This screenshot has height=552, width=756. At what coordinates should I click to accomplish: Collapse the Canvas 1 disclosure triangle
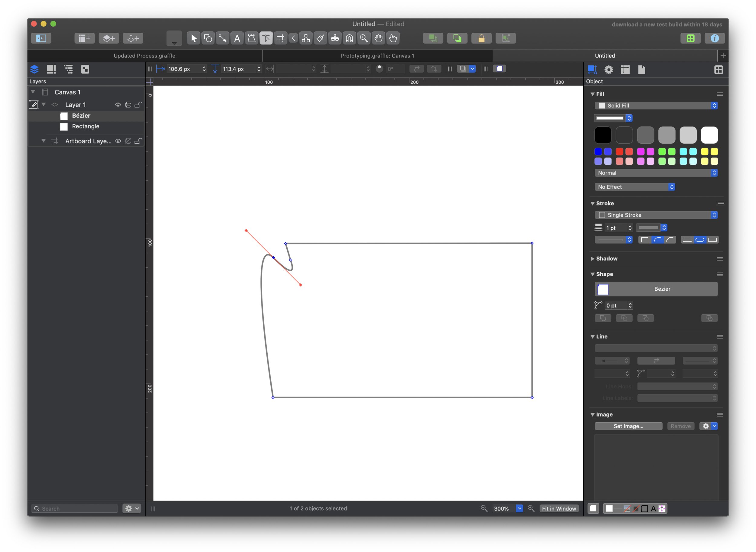coord(33,92)
